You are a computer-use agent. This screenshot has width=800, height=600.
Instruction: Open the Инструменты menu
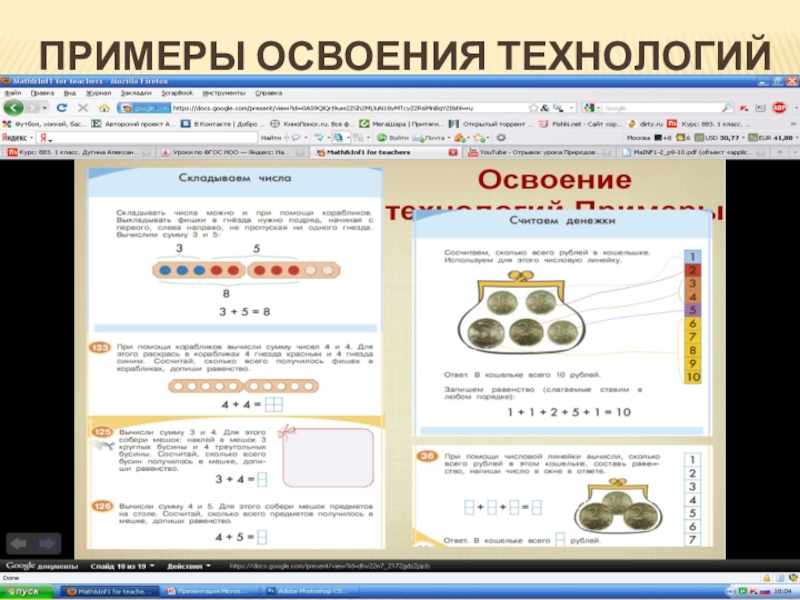(x=221, y=92)
